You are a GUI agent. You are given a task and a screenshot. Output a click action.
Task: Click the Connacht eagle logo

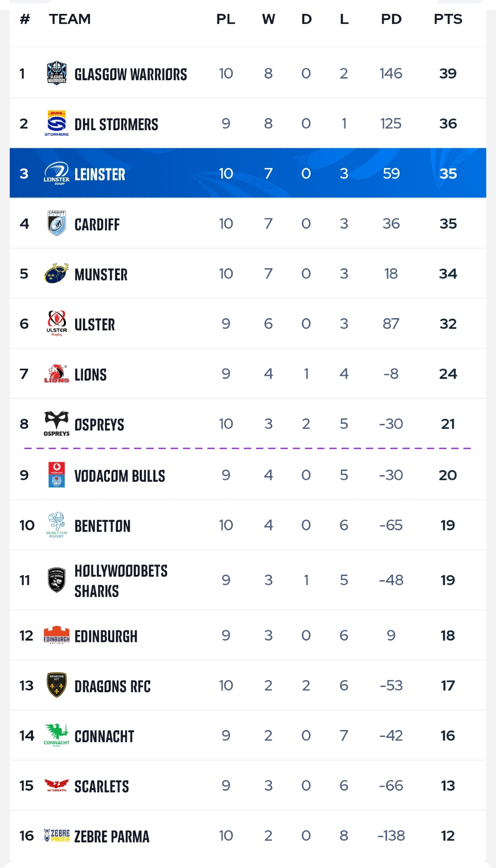tap(56, 735)
